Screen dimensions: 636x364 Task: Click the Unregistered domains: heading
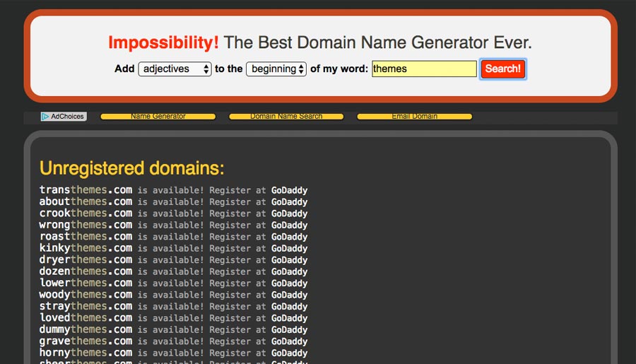(132, 168)
